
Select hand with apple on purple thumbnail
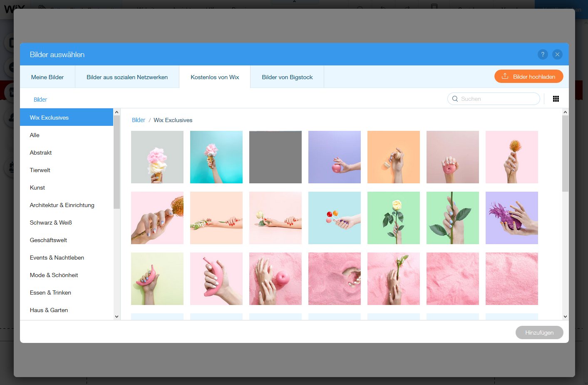[x=335, y=157]
